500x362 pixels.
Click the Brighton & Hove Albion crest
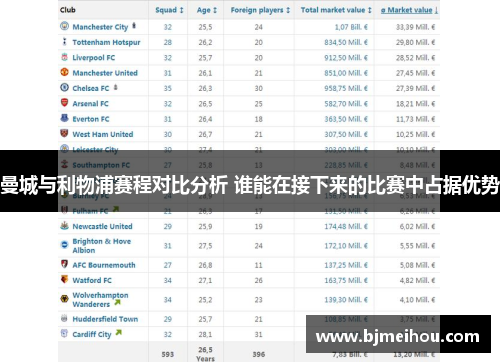click(64, 245)
